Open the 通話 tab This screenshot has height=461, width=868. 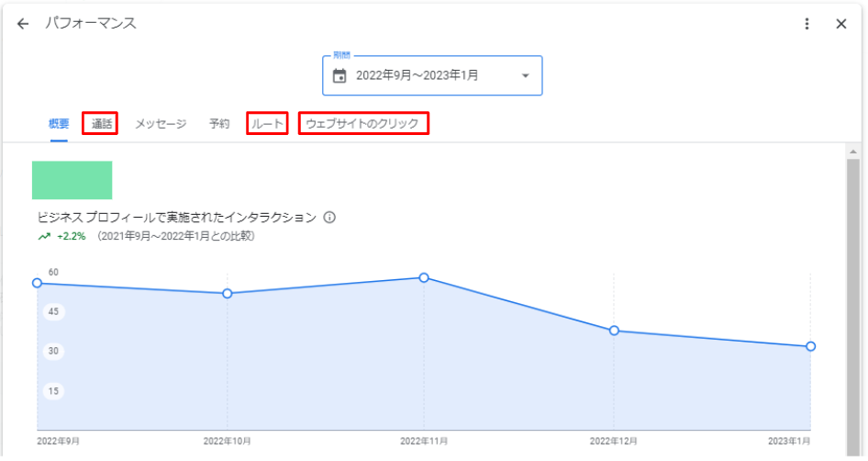click(100, 123)
